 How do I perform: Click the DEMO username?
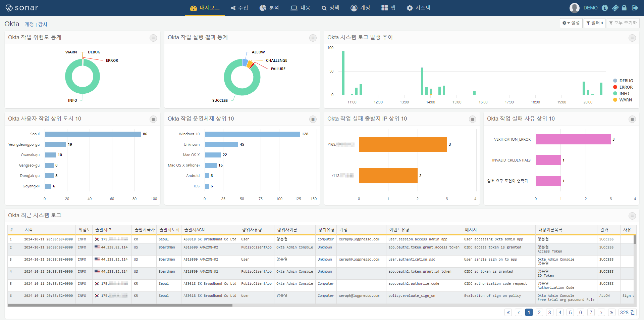point(590,8)
